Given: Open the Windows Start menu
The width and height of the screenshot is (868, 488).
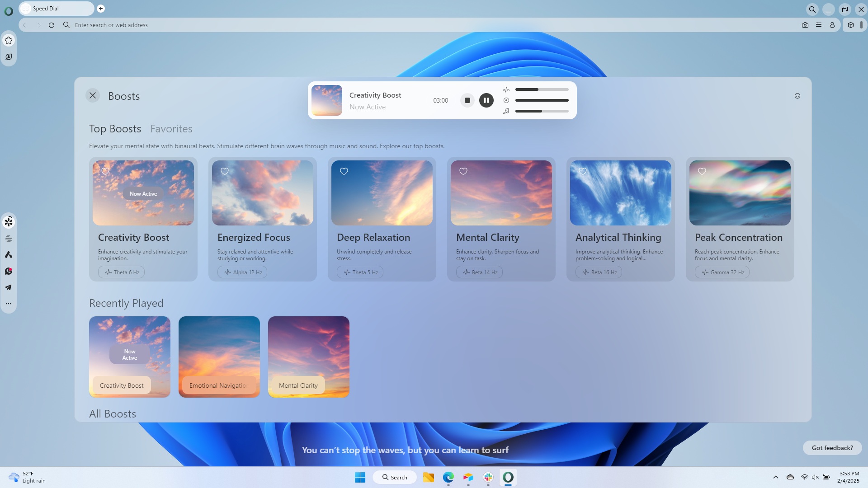Looking at the screenshot, I should pos(360,478).
